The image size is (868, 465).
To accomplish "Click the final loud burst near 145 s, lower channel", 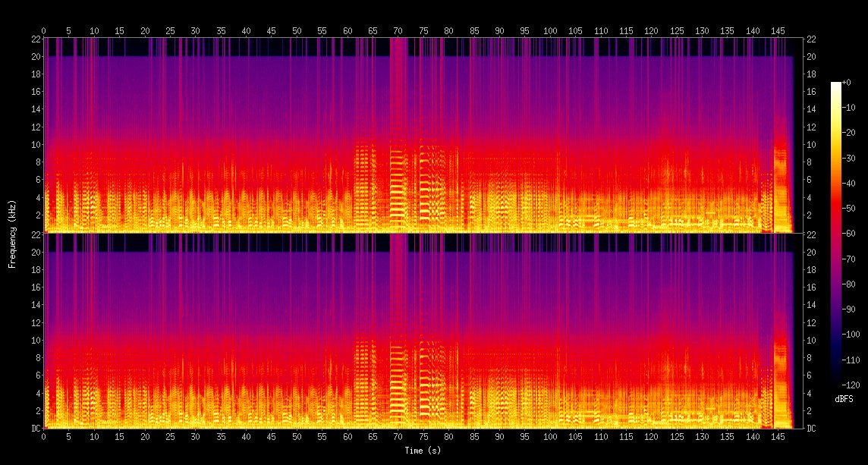I will 781,372.
